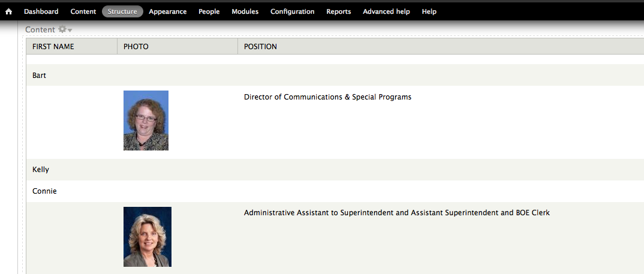This screenshot has width=644, height=274.
Task: Open the Content gear contextual menu
Action: click(x=62, y=29)
